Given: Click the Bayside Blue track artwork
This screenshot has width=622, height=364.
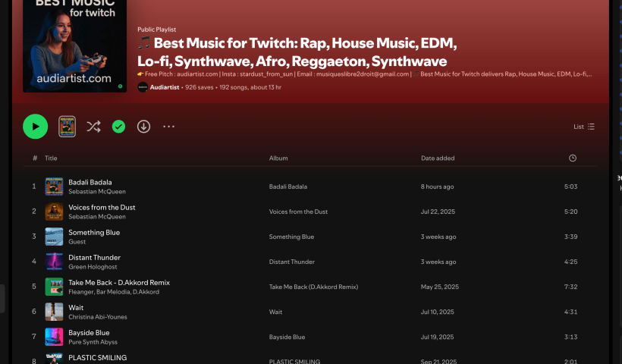Looking at the screenshot, I should (x=54, y=337).
